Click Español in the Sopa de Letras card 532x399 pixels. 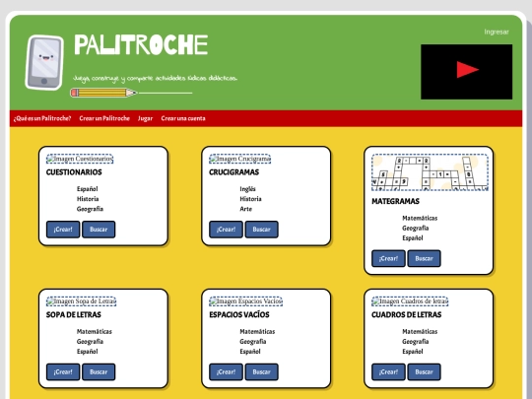tap(88, 352)
